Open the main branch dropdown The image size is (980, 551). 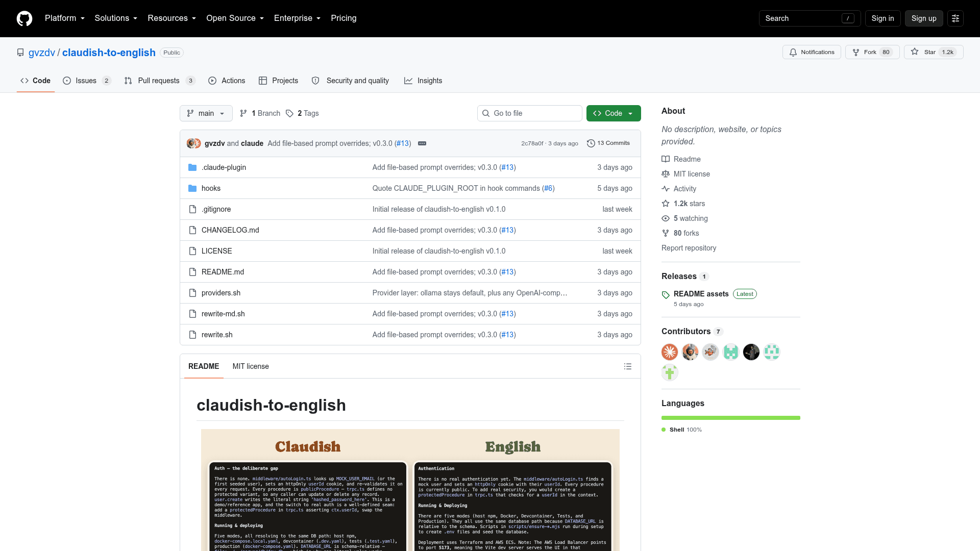206,113
